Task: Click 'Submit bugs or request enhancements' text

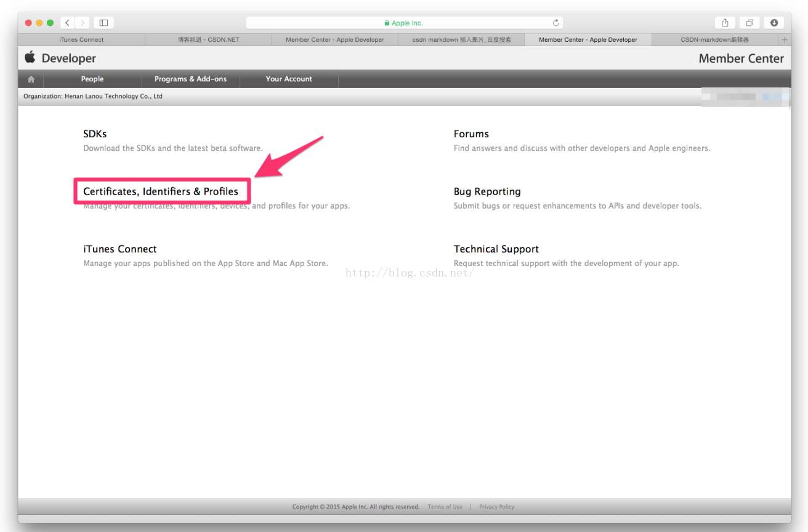Action: pyautogui.click(x=578, y=206)
